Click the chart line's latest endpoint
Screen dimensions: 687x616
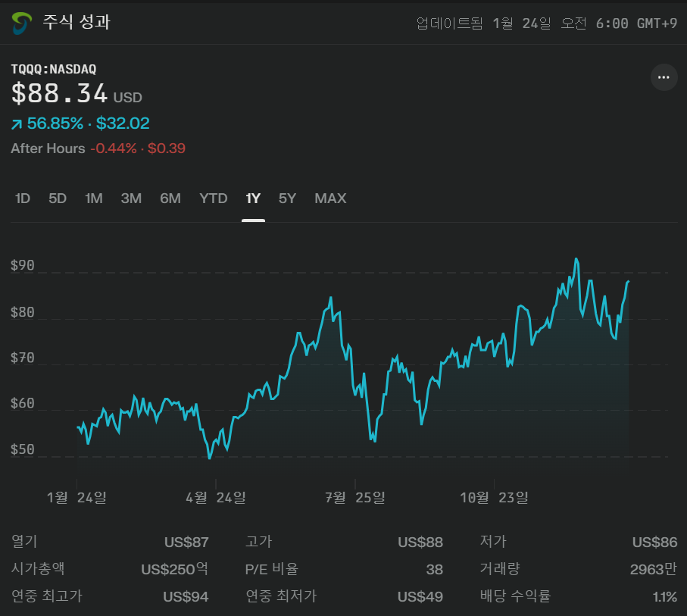click(x=628, y=281)
